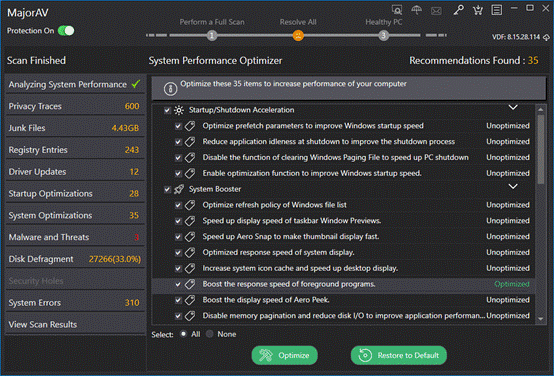Open View Scan Results
Screen dimensions: 554x376
click(x=75, y=324)
